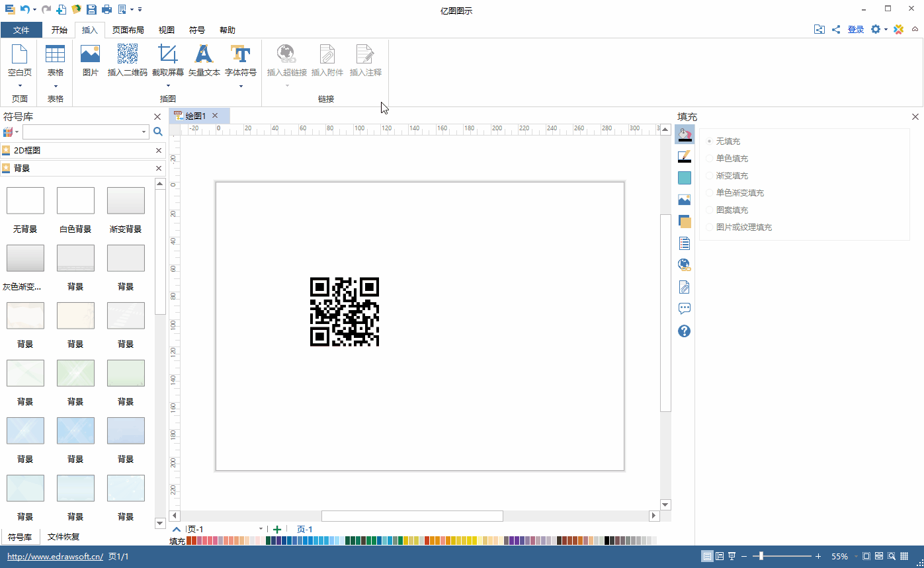Image resolution: width=924 pixels, height=568 pixels.
Task: Select the line style pen icon in sidebar
Action: [685, 157]
